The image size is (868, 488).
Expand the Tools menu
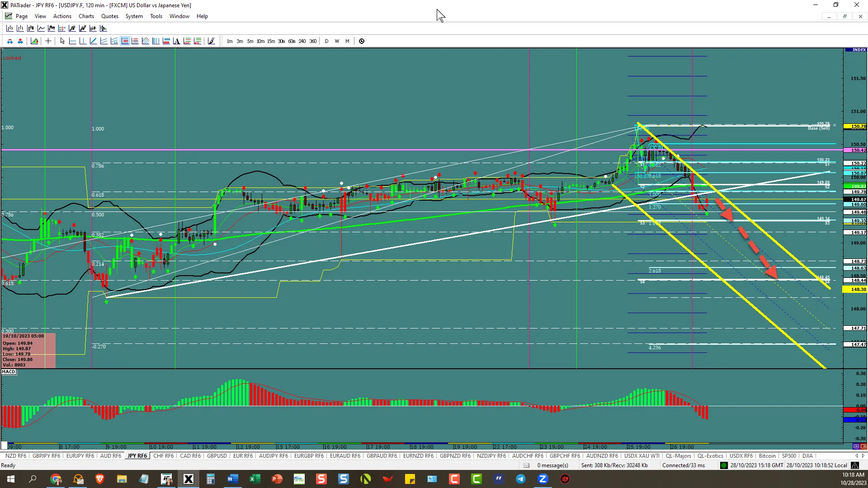(x=156, y=16)
